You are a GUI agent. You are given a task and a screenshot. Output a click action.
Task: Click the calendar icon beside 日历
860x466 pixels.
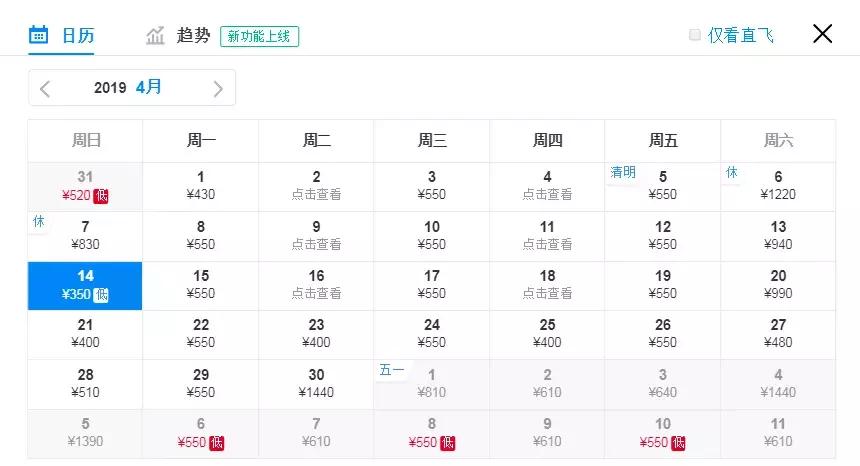[x=38, y=35]
